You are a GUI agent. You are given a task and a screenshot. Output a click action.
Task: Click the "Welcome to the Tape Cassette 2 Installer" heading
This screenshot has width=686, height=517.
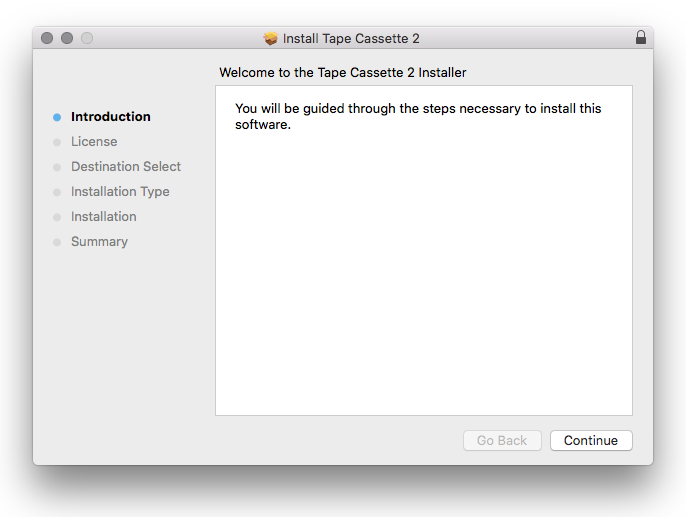point(342,72)
